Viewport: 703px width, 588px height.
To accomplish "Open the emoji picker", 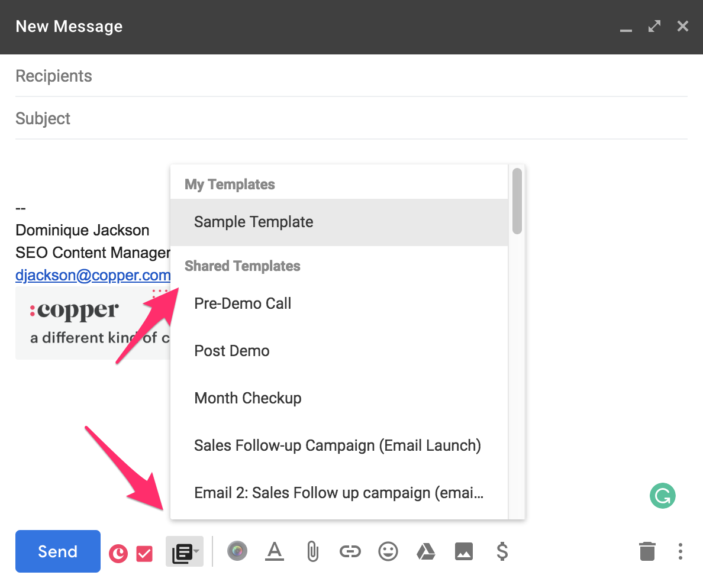I will pos(388,551).
